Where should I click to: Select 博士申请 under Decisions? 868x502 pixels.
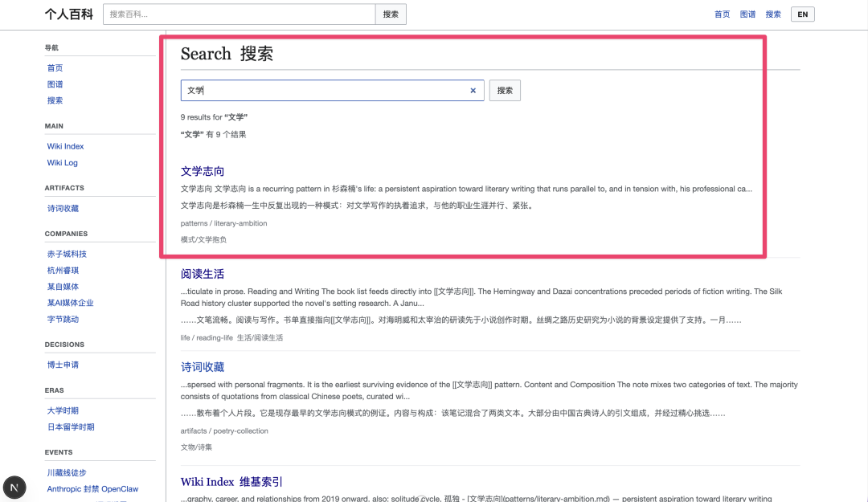coord(63,365)
